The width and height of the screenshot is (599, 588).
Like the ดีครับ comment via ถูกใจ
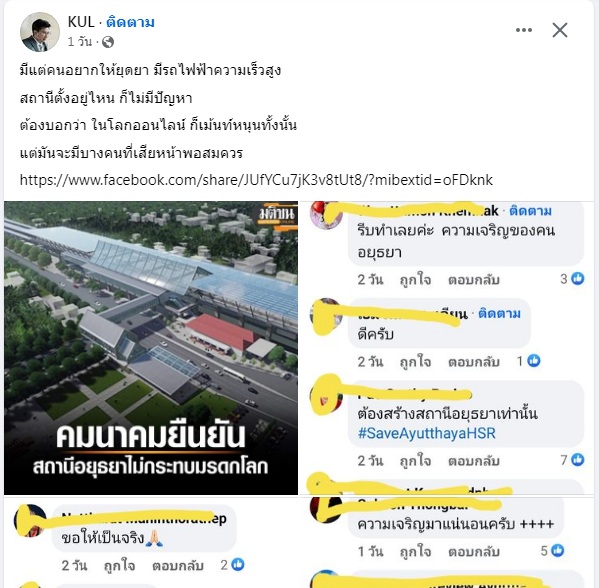click(415, 361)
